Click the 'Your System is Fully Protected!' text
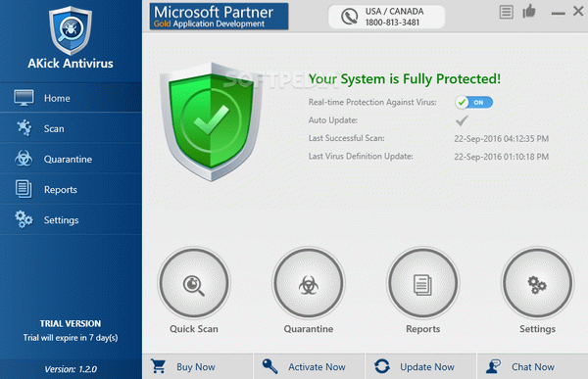Viewport: 588px width, 379px height. [404, 78]
